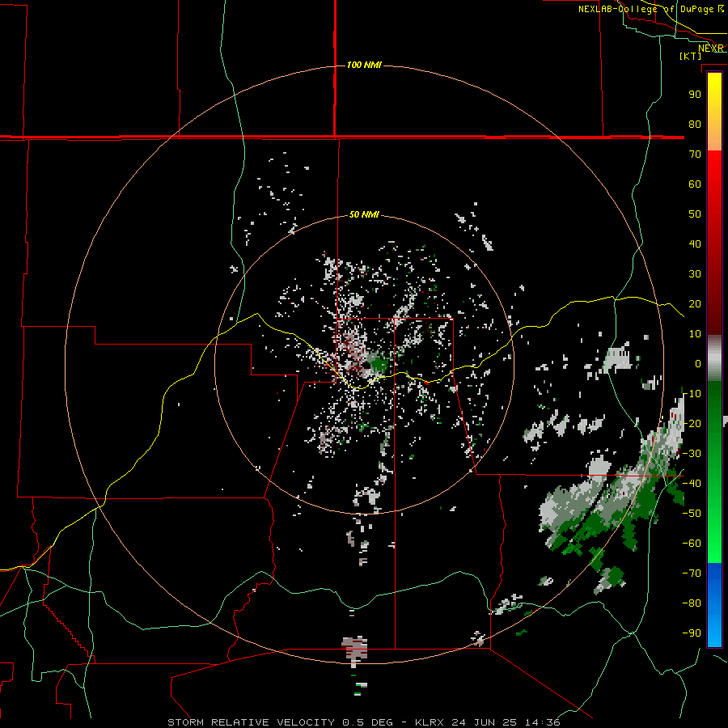The height and width of the screenshot is (728, 728).
Task: Click the -50 scale label
Action: pyautogui.click(x=692, y=514)
